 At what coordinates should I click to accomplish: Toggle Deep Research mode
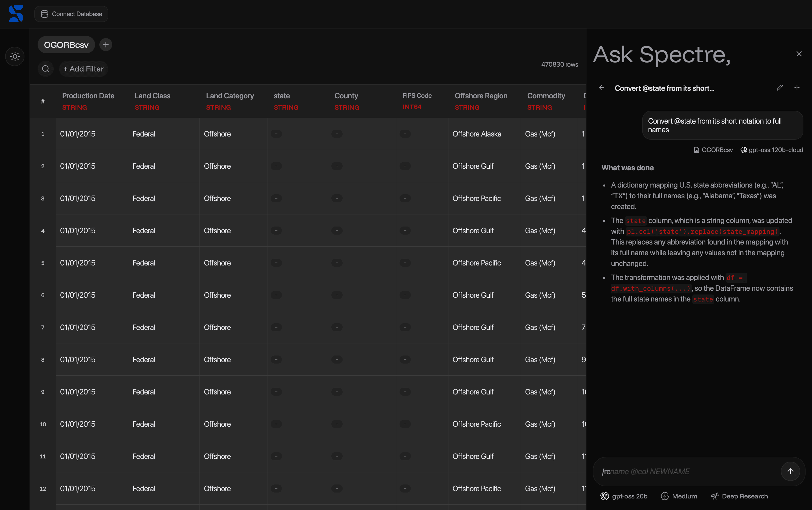point(739,496)
